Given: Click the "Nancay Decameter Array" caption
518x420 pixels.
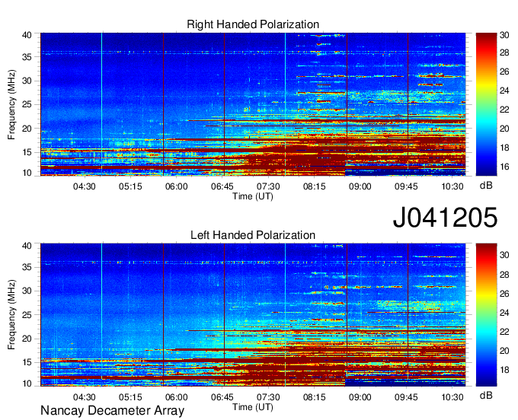Looking at the screenshot, I should pyautogui.click(x=112, y=411).
